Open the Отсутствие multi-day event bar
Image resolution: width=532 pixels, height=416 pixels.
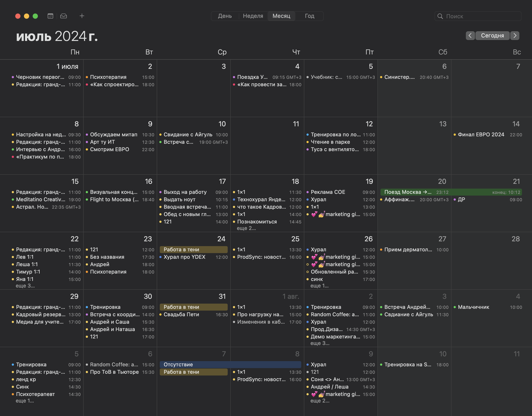click(231, 365)
